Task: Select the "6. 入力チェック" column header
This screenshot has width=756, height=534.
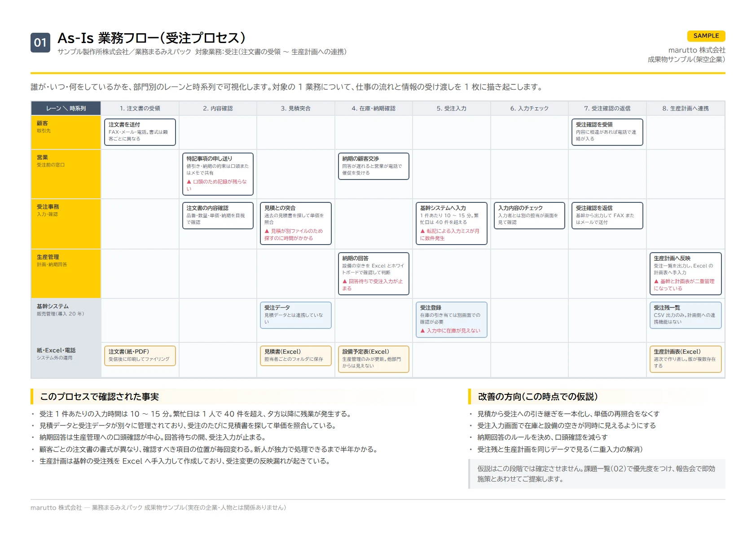Action: (x=529, y=109)
